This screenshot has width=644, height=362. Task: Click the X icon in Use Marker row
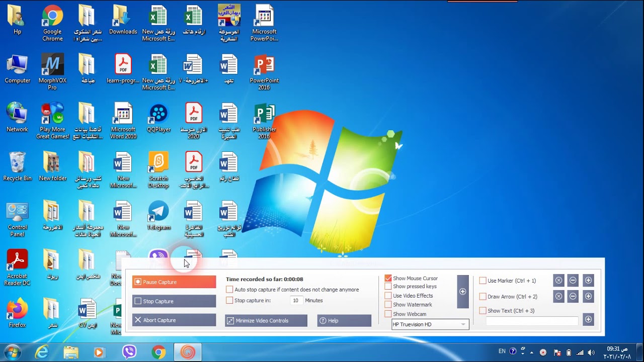pos(559,281)
